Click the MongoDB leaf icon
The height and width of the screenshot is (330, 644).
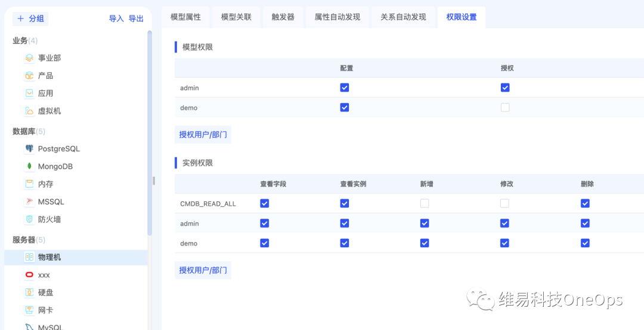click(29, 166)
